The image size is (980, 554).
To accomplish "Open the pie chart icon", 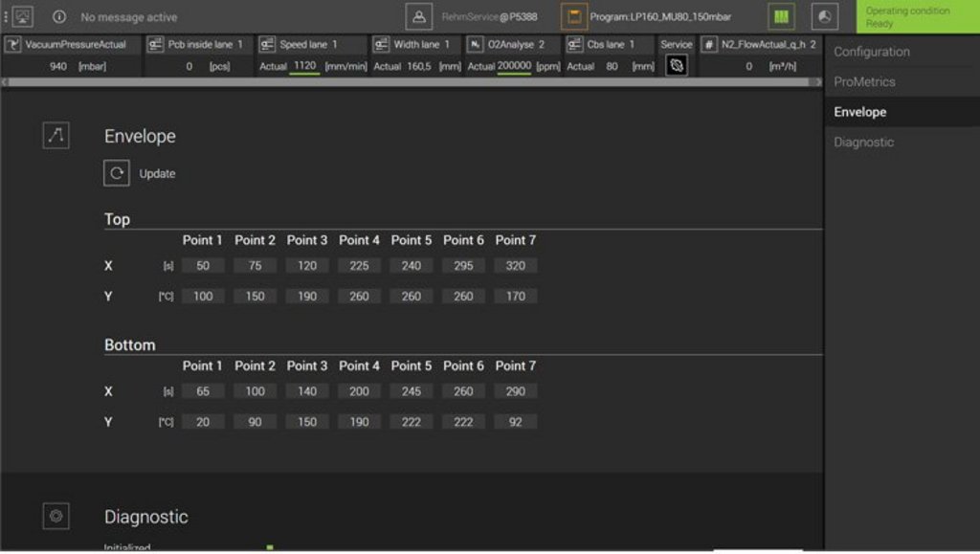I will [x=824, y=16].
